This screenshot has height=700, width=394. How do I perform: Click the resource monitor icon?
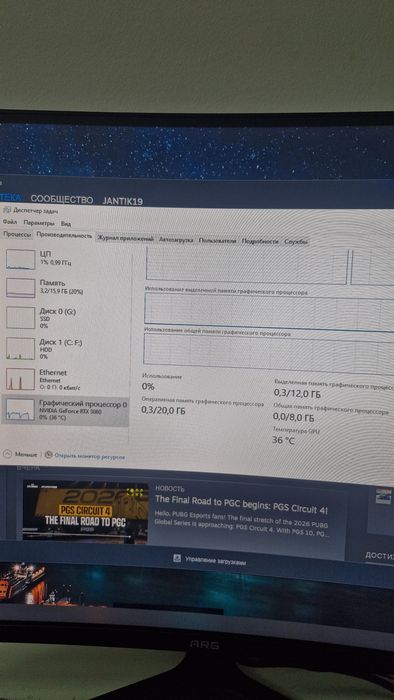click(x=49, y=455)
